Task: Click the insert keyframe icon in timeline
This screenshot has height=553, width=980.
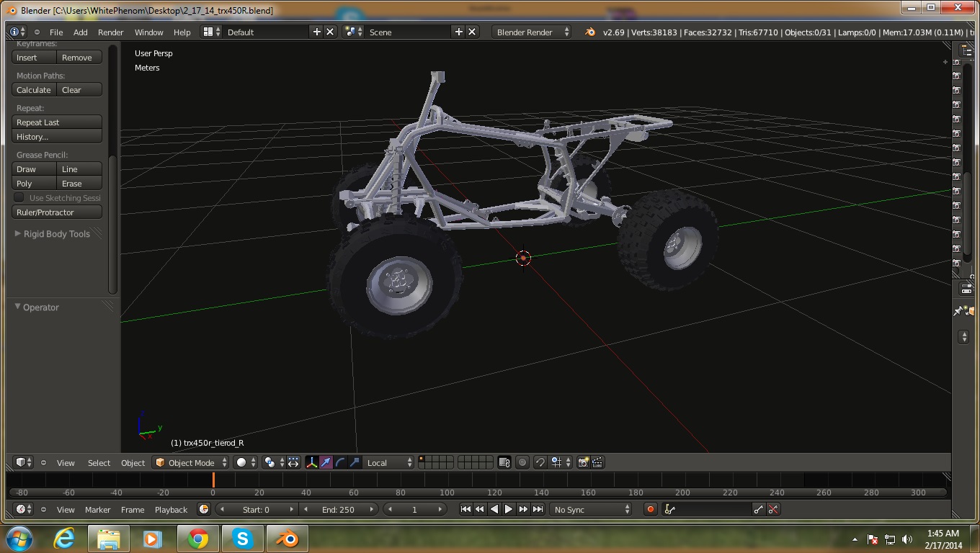Action: tap(759, 509)
